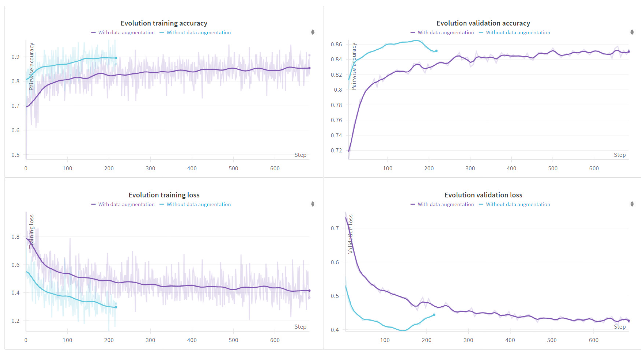The height and width of the screenshot is (354, 644).
Task: Click cyan line endpoint in training accuracy chart
Action: click(116, 58)
